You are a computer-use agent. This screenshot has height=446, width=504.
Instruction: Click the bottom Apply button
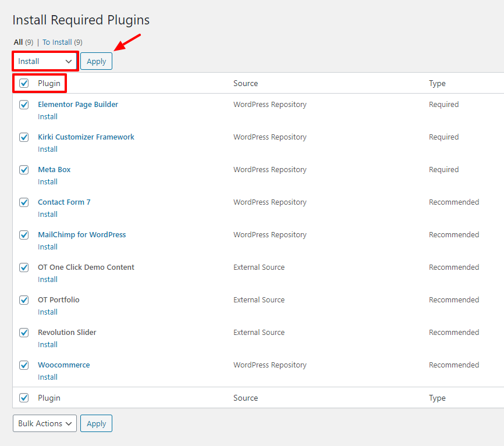pos(96,423)
